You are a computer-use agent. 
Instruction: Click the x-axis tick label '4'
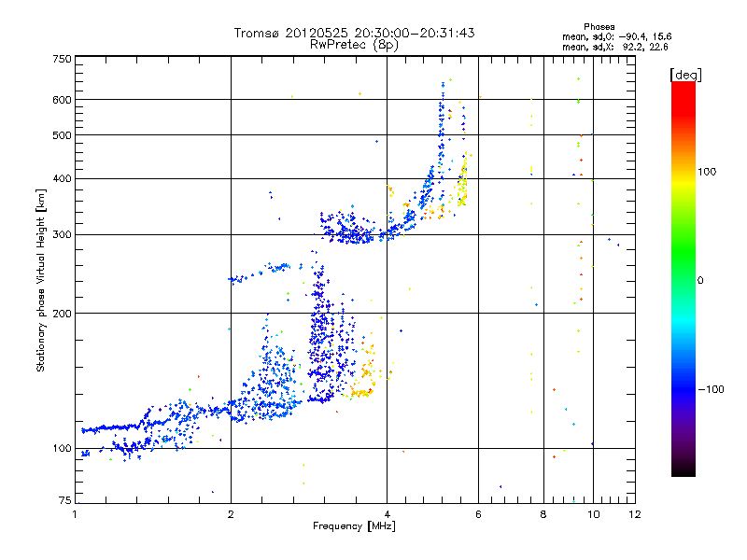(x=387, y=514)
